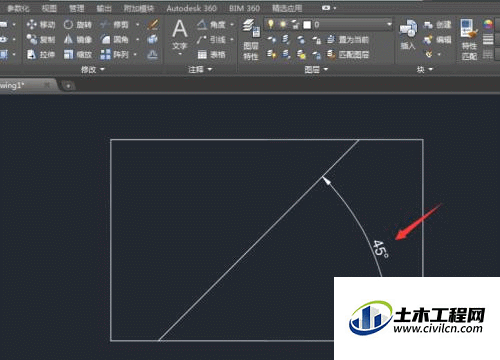Open the Manage (管理) ribbon tab
500x360 pixels.
click(x=76, y=8)
